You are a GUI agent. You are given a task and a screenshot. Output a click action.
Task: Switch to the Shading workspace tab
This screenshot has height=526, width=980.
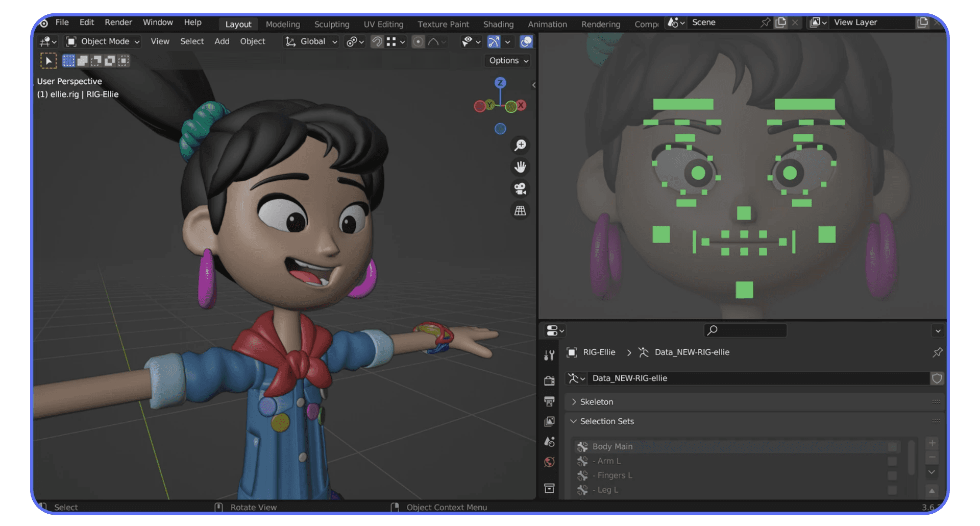tap(498, 24)
